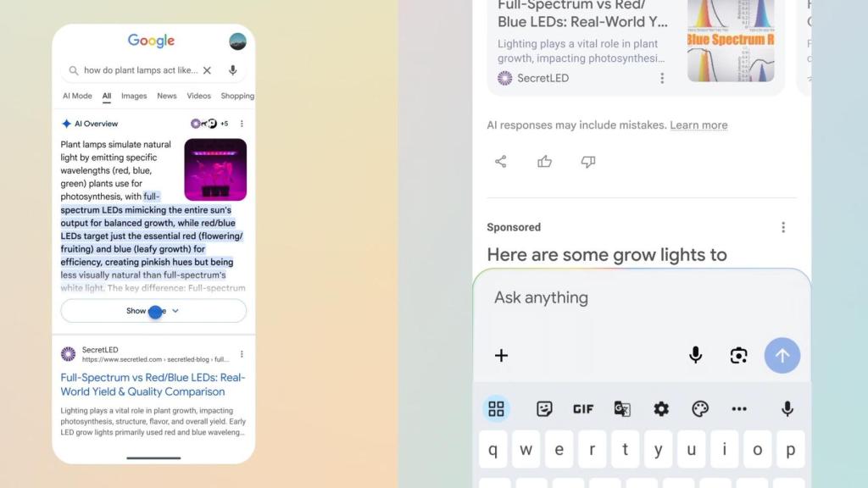The width and height of the screenshot is (868, 488).
Task: Switch to the Images tab
Action: [x=133, y=96]
